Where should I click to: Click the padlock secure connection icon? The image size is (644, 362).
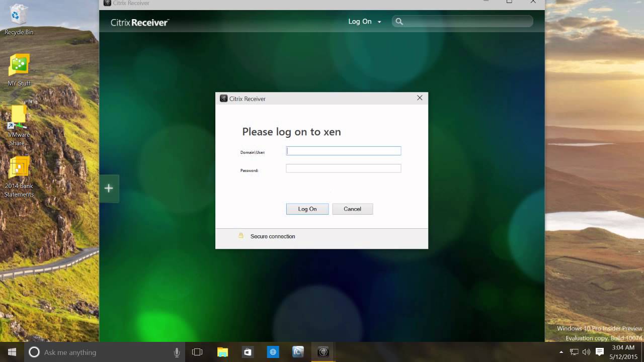(241, 235)
